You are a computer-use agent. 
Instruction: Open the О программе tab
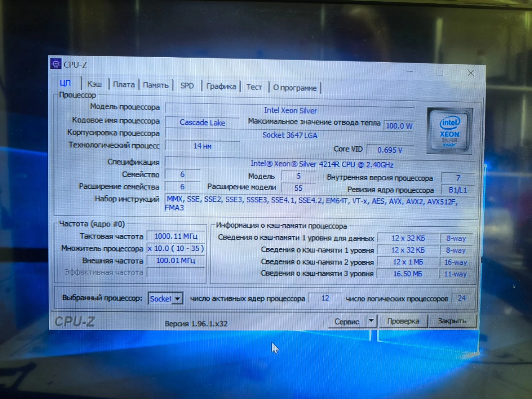295,88
